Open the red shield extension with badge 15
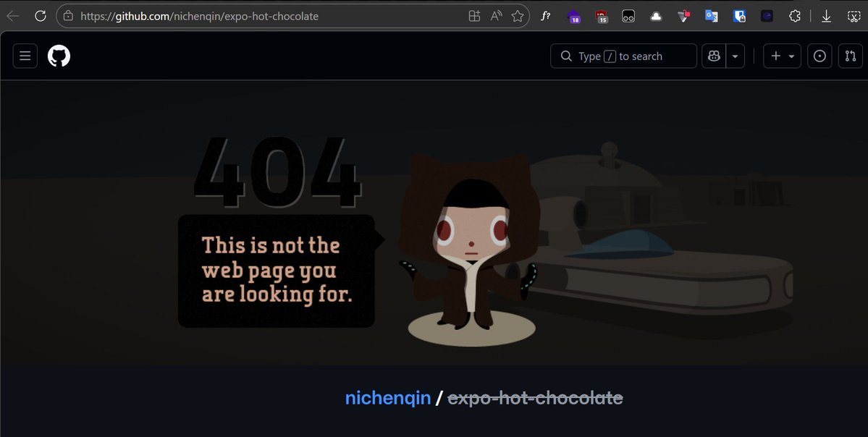Viewport: 868px width, 437px height. (601, 17)
